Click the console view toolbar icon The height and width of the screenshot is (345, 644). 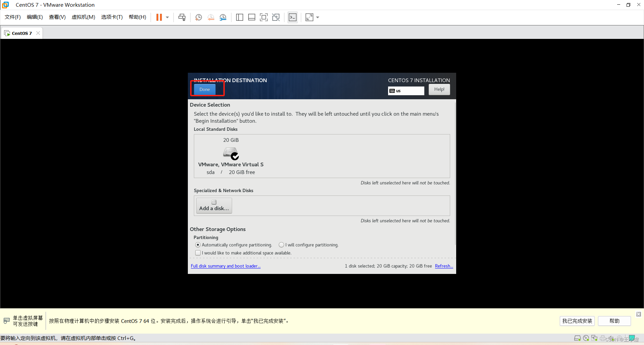pos(292,17)
